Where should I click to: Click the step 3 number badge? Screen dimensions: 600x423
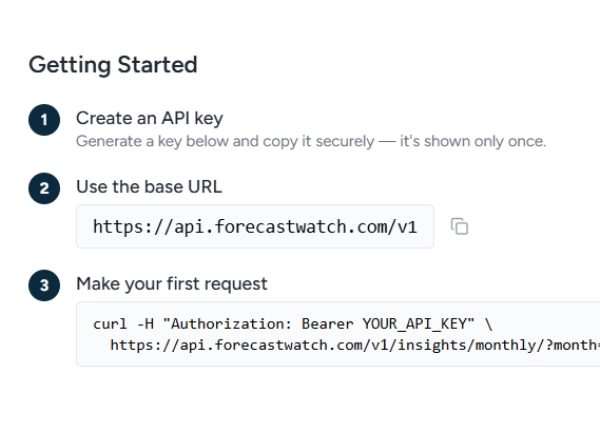point(43,285)
